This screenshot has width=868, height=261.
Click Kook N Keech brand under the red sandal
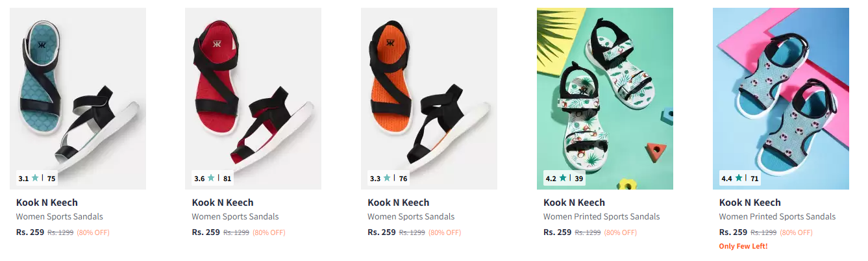pos(223,203)
